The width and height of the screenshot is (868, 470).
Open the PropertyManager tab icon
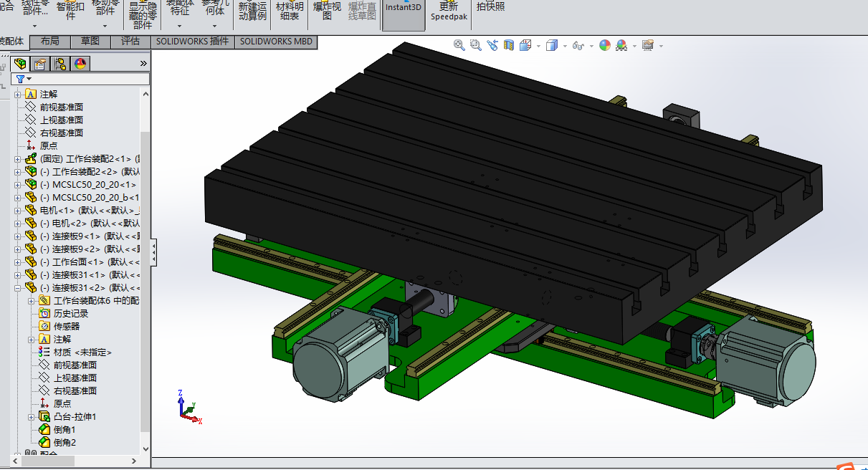tap(40, 64)
